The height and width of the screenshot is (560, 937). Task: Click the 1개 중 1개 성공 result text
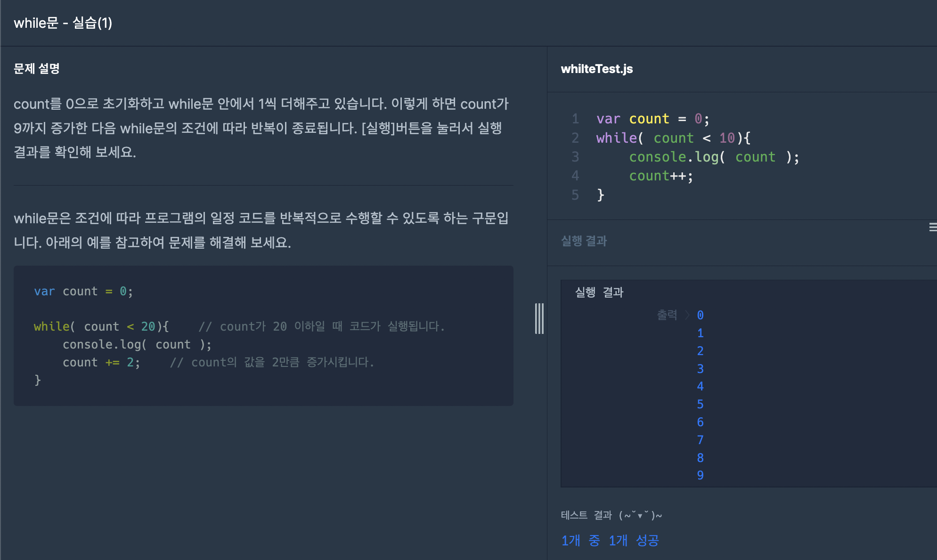[610, 540]
